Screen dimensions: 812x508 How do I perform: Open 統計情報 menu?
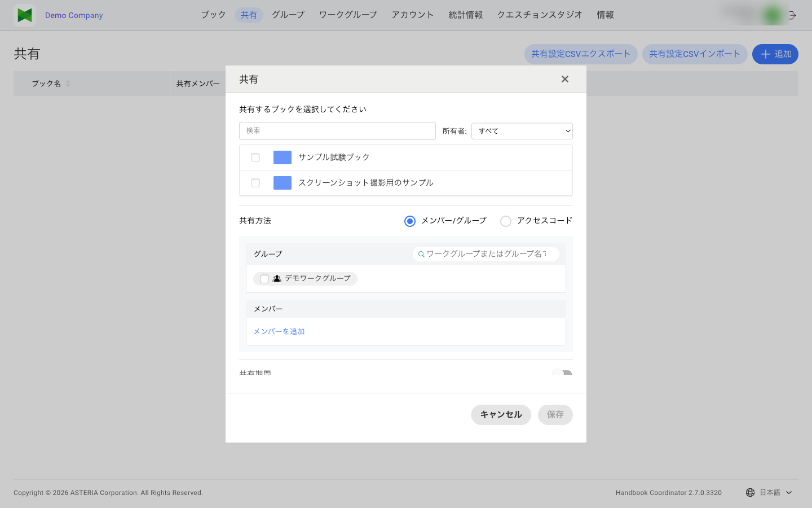tap(466, 15)
